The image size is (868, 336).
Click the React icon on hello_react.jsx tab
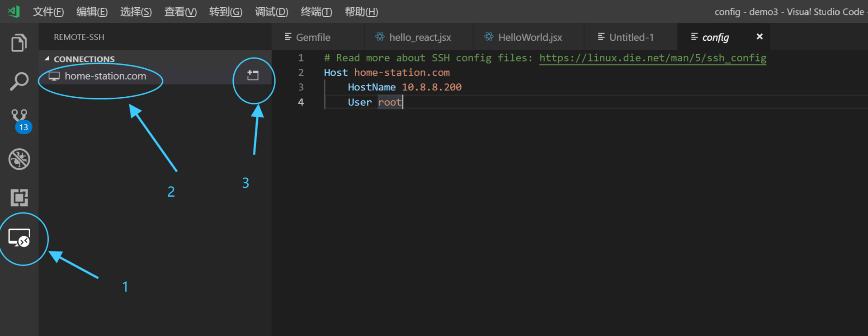point(380,37)
